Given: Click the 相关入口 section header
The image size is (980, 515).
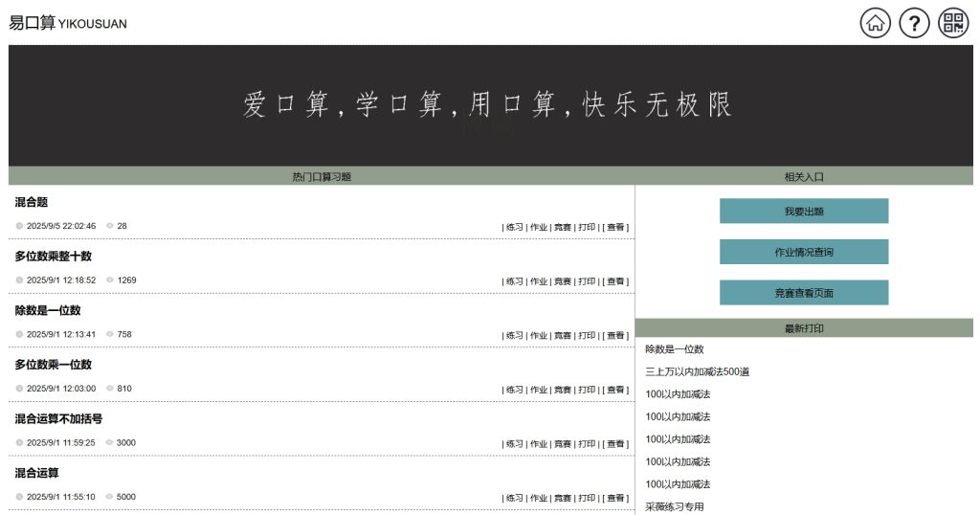Looking at the screenshot, I should pos(804,177).
